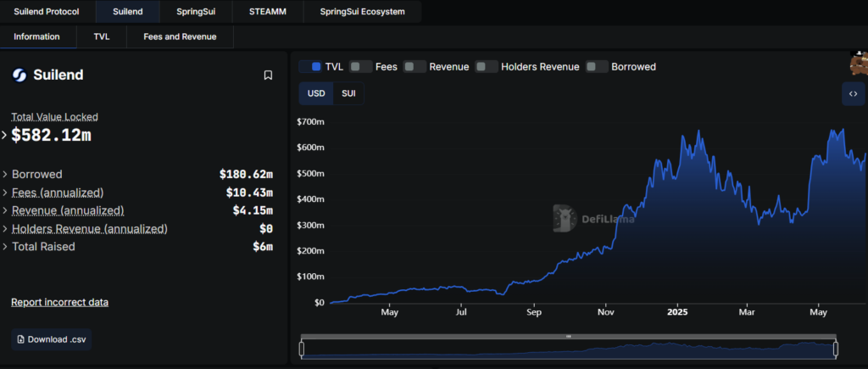Image resolution: width=868 pixels, height=369 pixels.
Task: Click the avatar image above the chart
Action: click(859, 63)
